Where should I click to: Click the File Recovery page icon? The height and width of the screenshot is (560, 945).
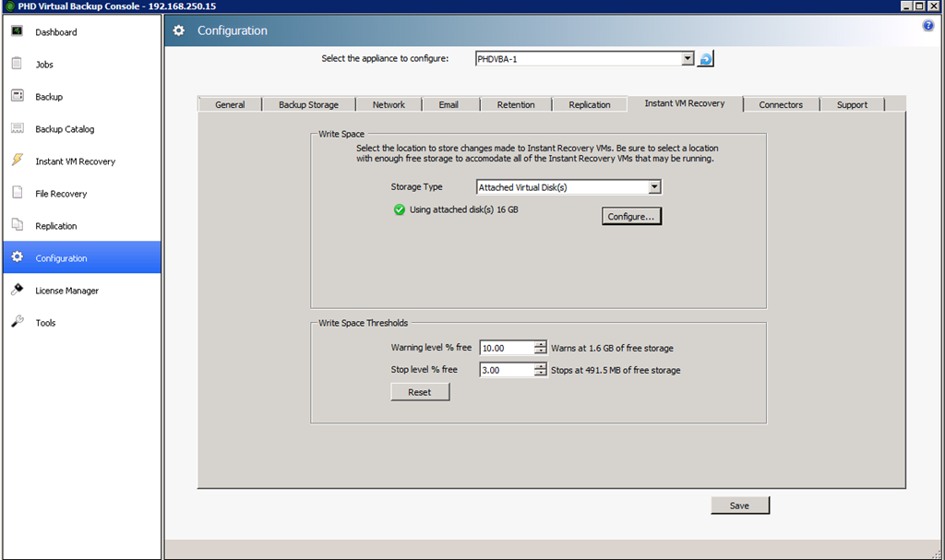click(x=17, y=193)
